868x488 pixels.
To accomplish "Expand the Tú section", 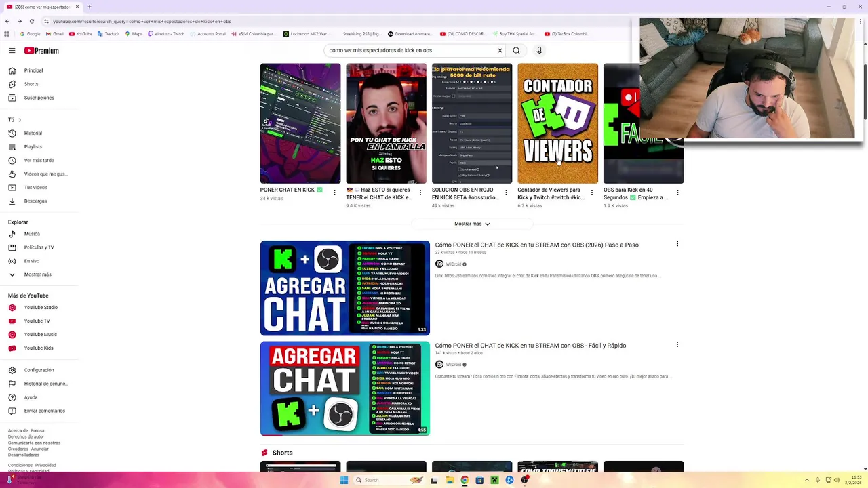I will [x=14, y=120].
